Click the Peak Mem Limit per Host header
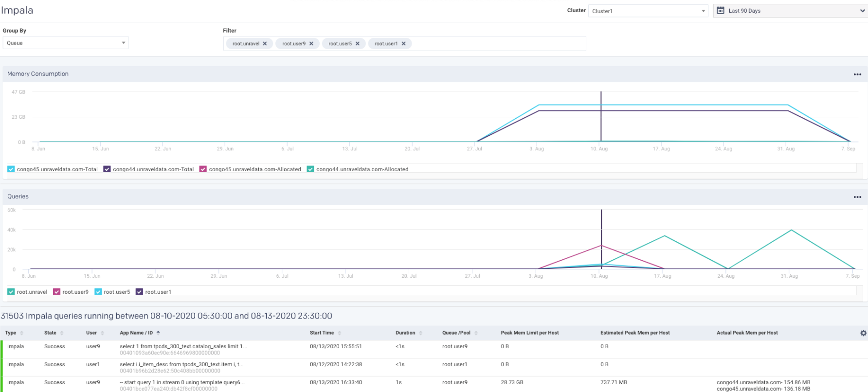This screenshot has width=868, height=392. [x=530, y=333]
